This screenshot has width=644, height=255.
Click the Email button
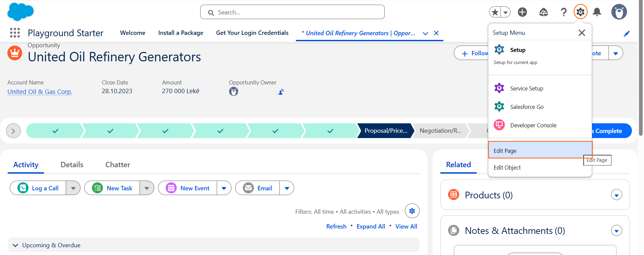pyautogui.click(x=258, y=188)
